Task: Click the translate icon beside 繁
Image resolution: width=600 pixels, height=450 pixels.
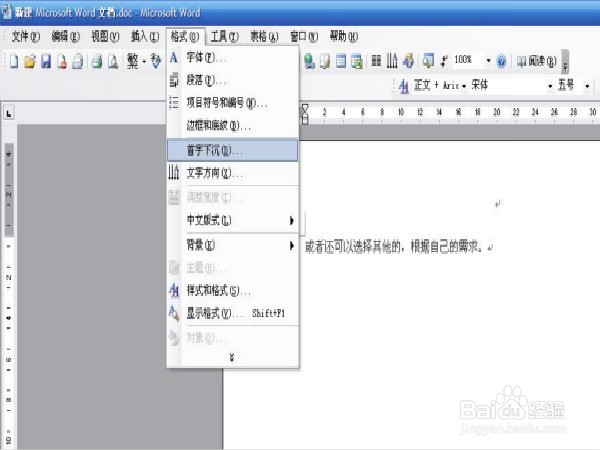Action: pos(156,61)
